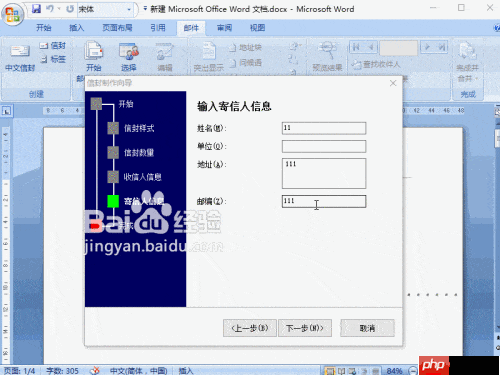Click the Redo/Repeat icon in Quick Access
500x375 pixels.
[70, 9]
